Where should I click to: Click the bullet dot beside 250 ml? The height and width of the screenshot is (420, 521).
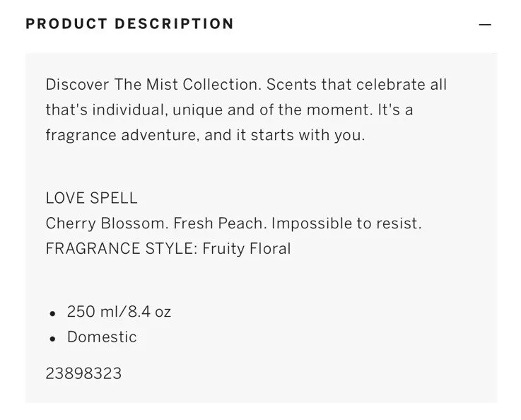click(52, 313)
